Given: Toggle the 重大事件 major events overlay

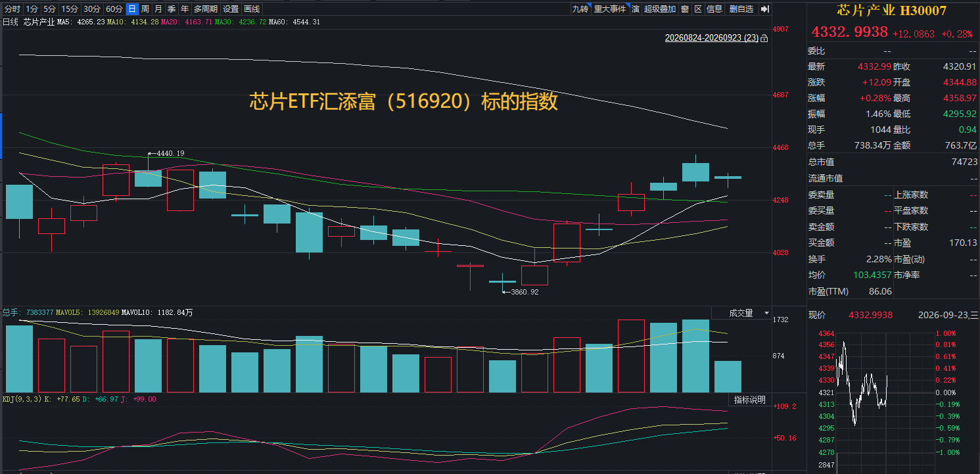Looking at the screenshot, I should coord(610,9).
